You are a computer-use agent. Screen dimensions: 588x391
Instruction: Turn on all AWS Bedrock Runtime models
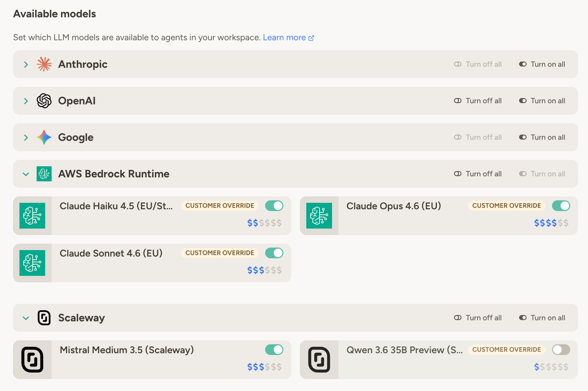542,174
